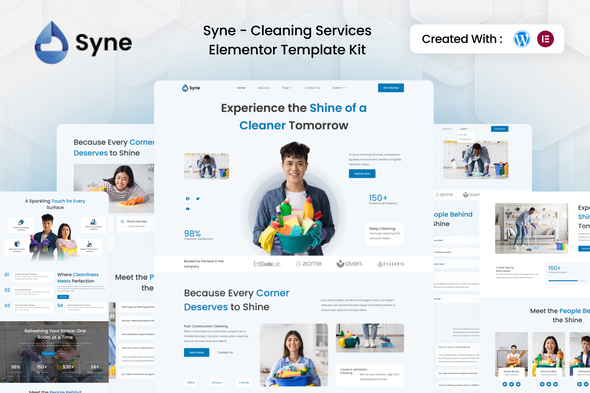Click Daniel's team member photo card
Image resolution: width=590 pixels, height=393 pixels.
511,355
